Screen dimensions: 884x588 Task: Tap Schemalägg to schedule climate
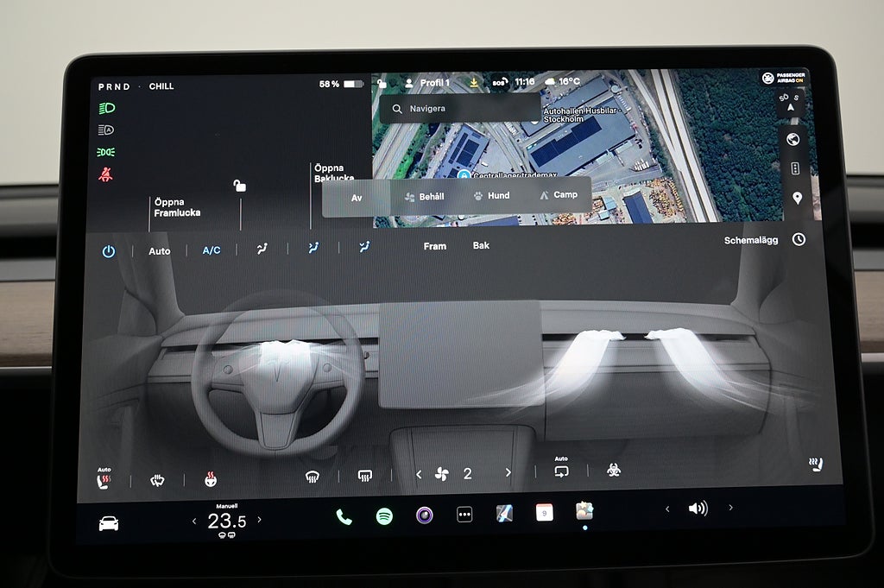(x=751, y=240)
